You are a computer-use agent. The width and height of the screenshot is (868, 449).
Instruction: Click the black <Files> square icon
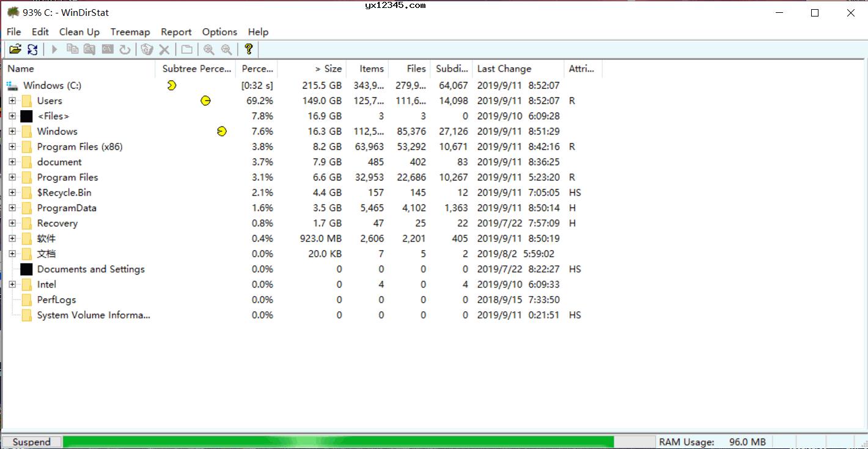coord(26,116)
